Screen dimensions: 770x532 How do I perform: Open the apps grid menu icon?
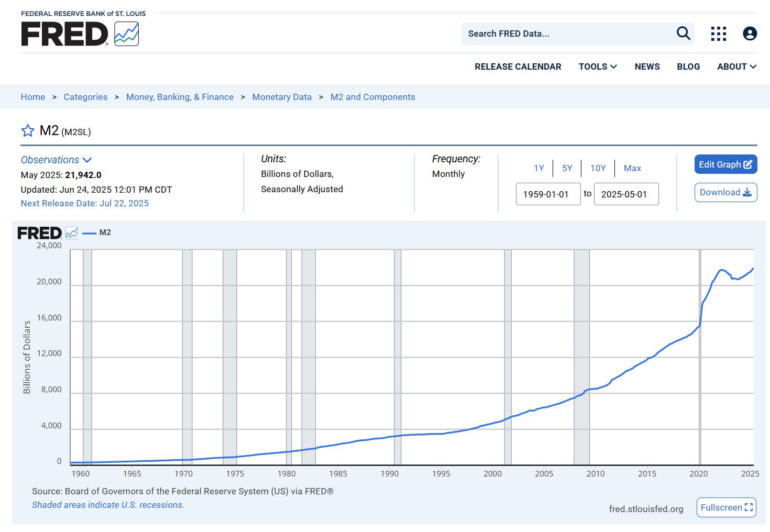[719, 34]
